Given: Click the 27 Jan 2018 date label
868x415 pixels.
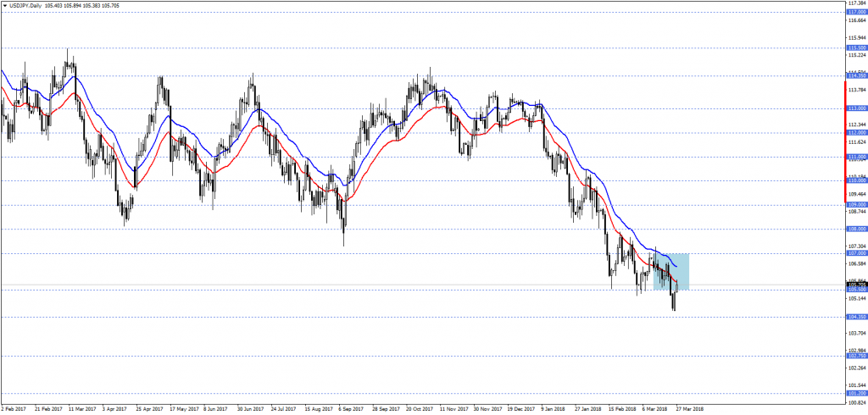Looking at the screenshot, I should click(x=590, y=410).
